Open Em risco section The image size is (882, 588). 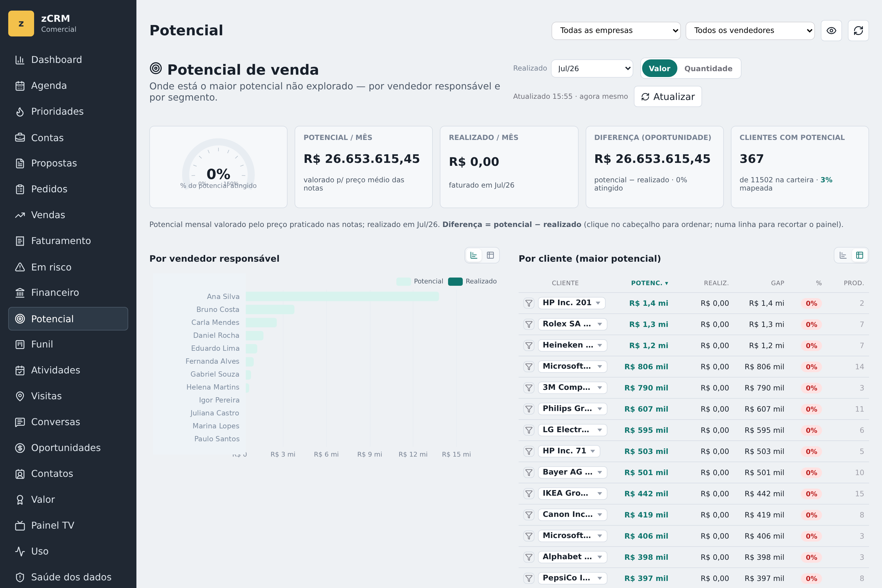click(x=68, y=267)
